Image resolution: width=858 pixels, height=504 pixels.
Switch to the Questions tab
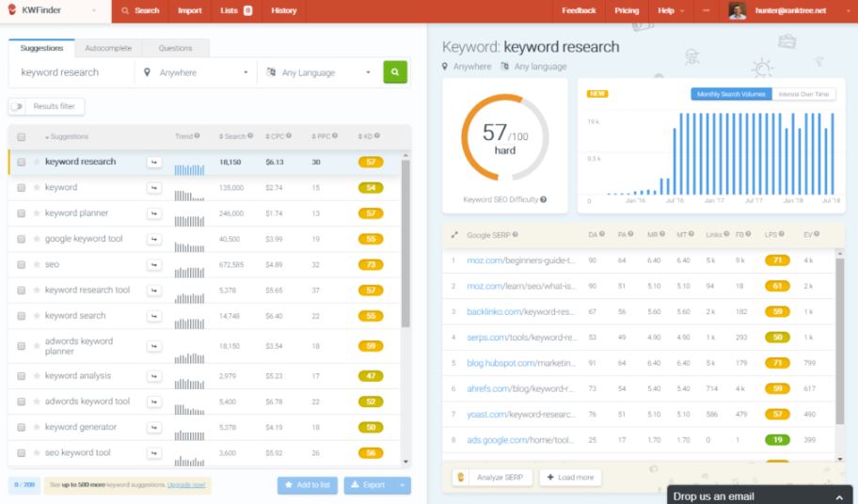175,48
